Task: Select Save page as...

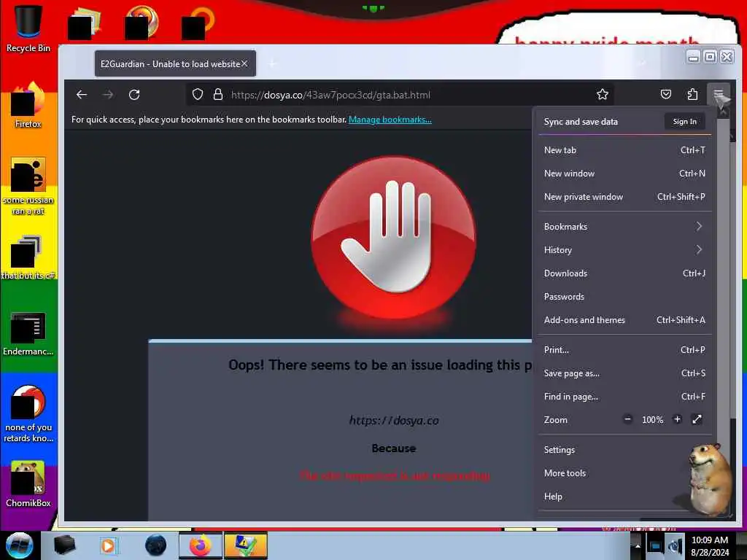Action: tap(624, 373)
